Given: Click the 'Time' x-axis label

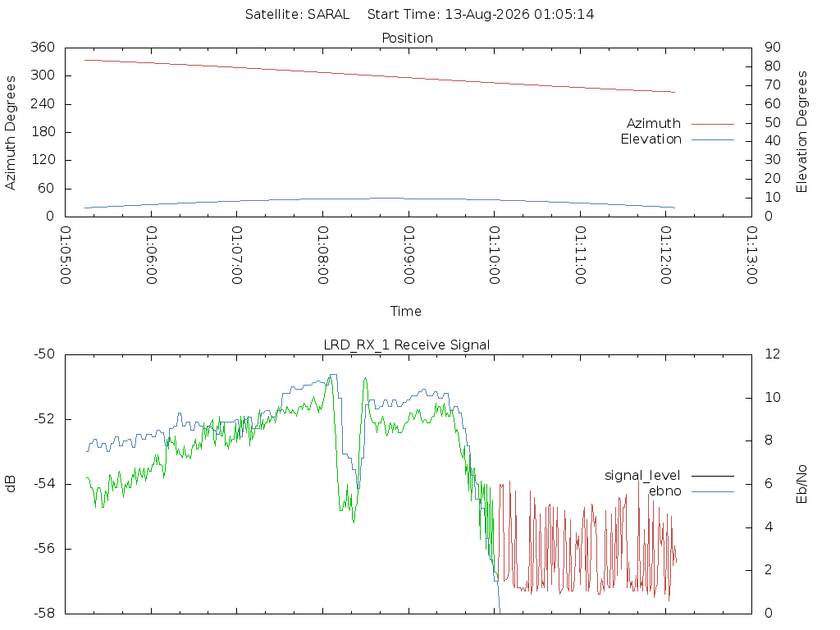Looking at the screenshot, I should 405,311.
